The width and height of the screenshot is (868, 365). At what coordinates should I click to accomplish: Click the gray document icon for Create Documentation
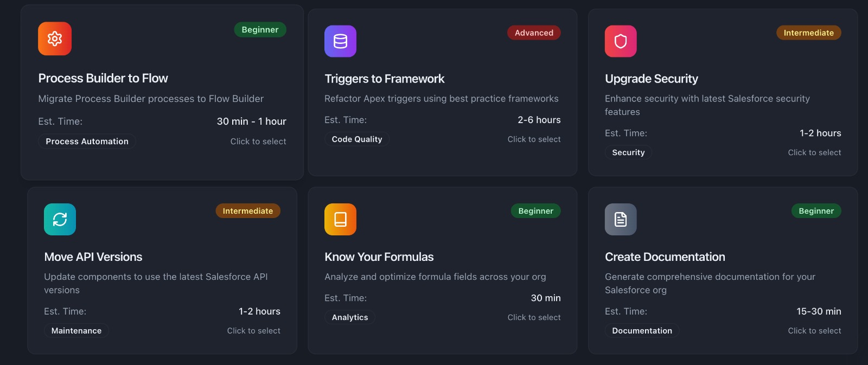[x=621, y=219]
